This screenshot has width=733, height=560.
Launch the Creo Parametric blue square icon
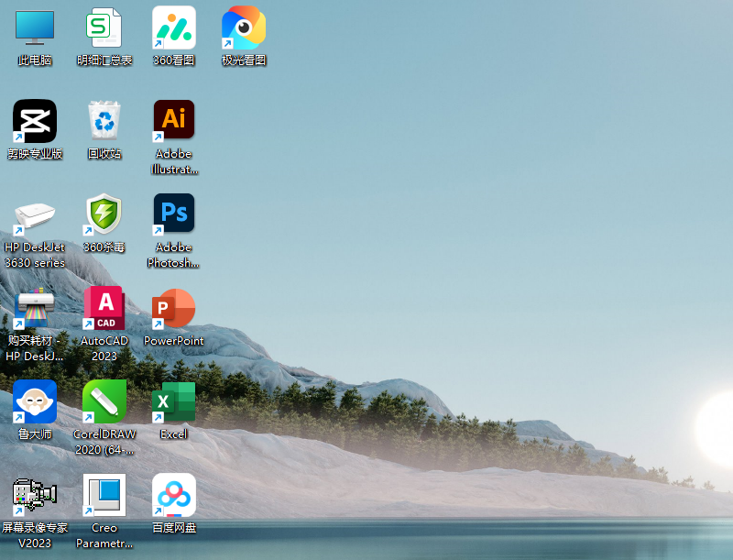(104, 495)
